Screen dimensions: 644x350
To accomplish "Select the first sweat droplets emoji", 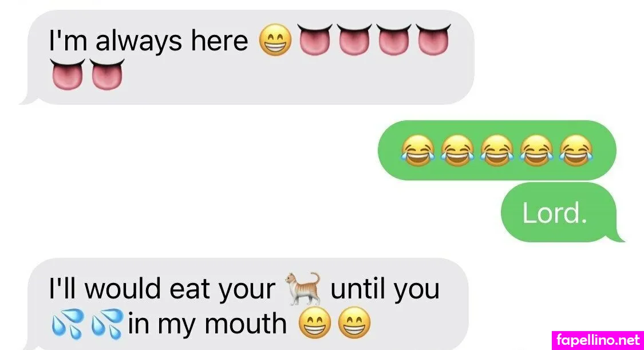I will [x=68, y=324].
